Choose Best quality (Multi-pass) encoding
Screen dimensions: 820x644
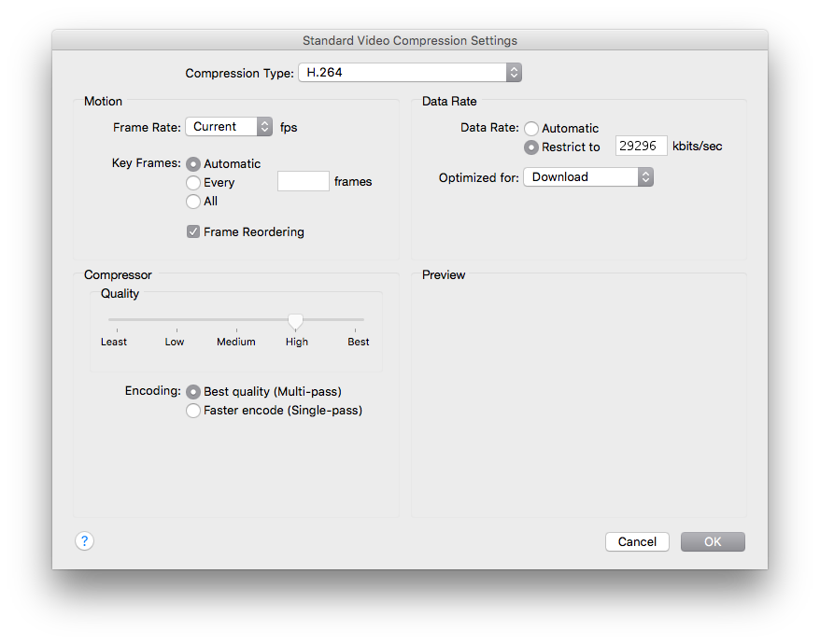(193, 391)
